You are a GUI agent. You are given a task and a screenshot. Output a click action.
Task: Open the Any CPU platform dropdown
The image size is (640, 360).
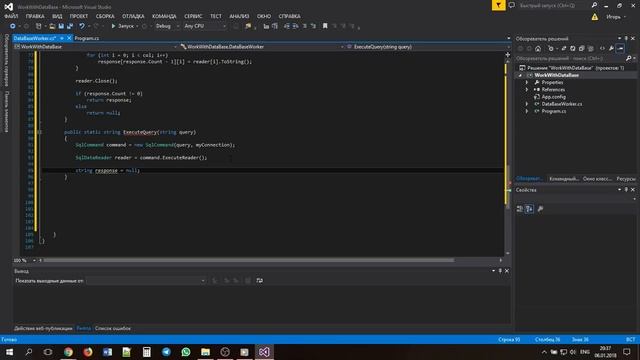coord(204,26)
